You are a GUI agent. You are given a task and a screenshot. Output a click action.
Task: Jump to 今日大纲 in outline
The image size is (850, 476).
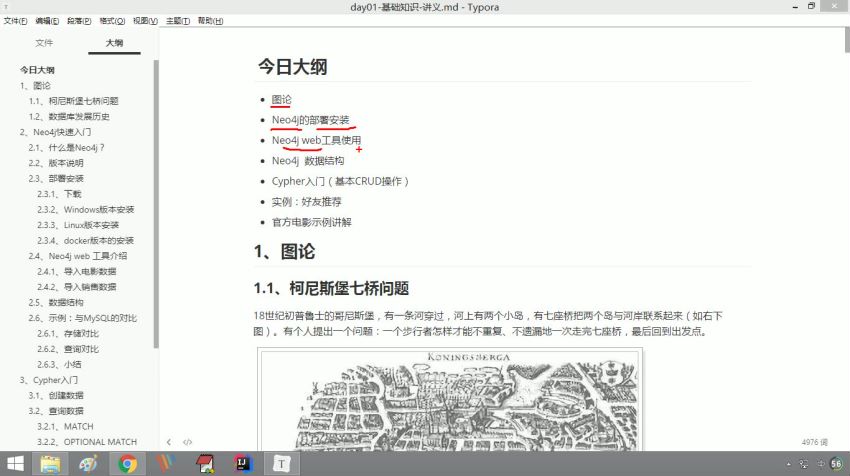click(37, 70)
